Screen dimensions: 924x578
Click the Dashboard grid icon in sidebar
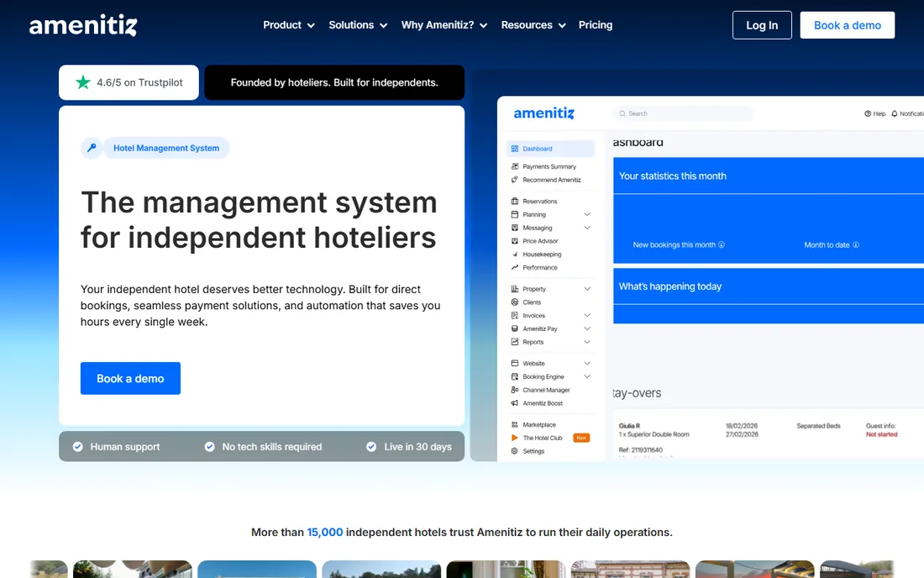(x=514, y=149)
